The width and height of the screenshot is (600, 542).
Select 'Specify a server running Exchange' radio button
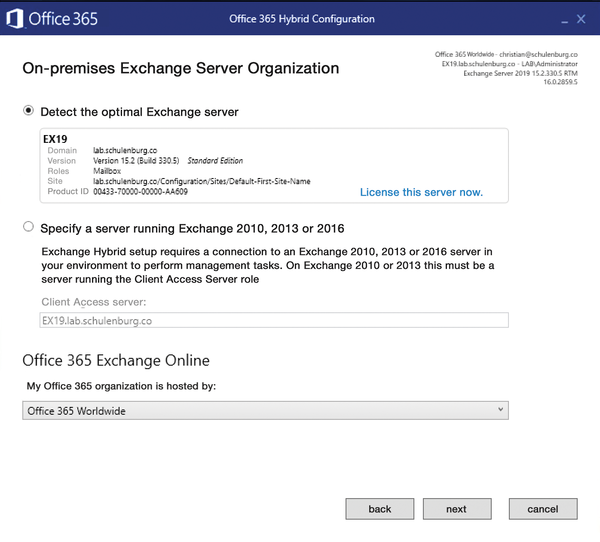[28, 227]
